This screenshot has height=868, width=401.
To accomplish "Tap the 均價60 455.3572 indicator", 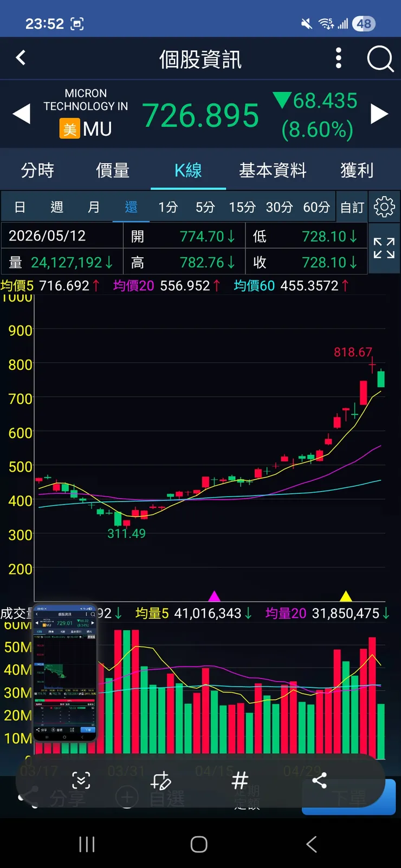I will click(x=292, y=285).
